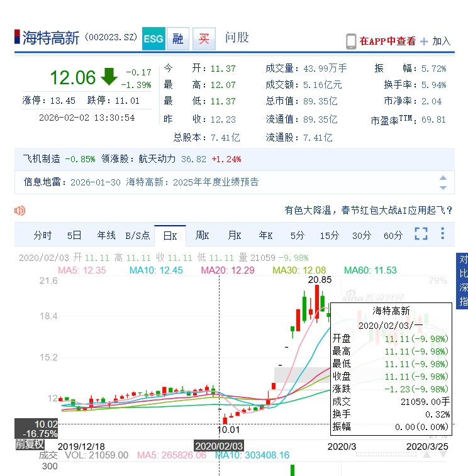This screenshot has width=468, height=476.
Task: Click the 换手率 5.94% value
Action: 433,85
